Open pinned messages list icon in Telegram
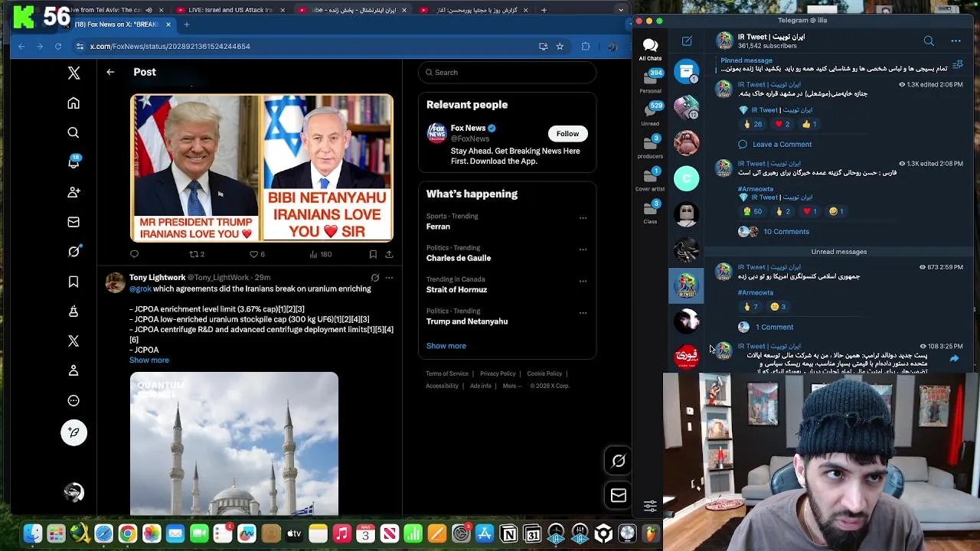The height and width of the screenshot is (551, 980). [x=957, y=65]
